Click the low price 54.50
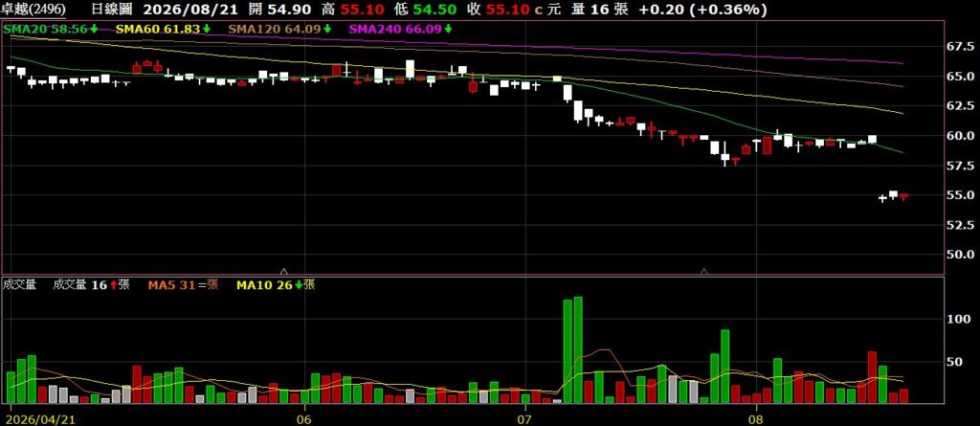This screenshot has width=980, height=426. 436,10
